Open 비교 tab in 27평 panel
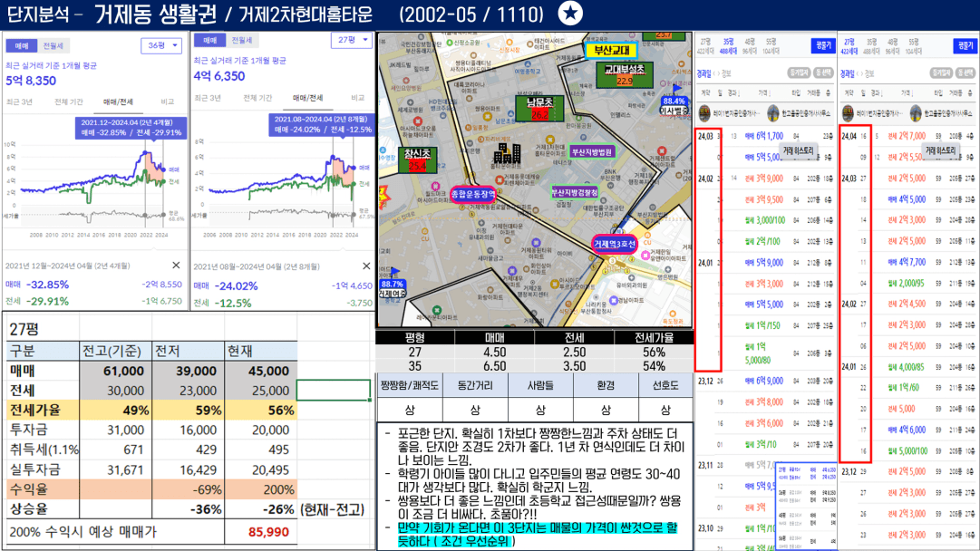980x551 pixels. point(357,98)
